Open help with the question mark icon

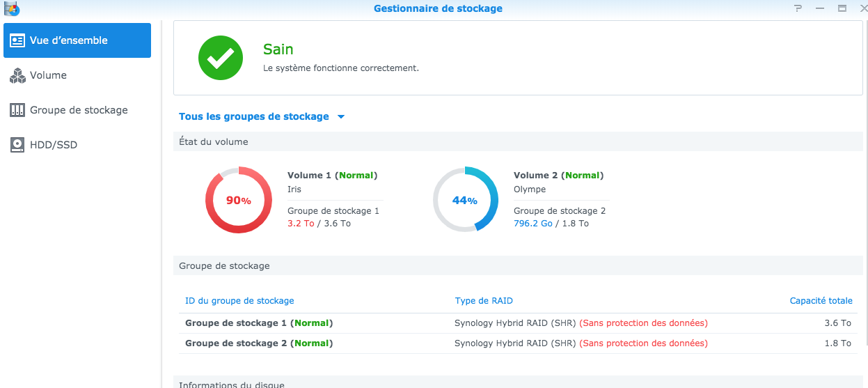[798, 8]
